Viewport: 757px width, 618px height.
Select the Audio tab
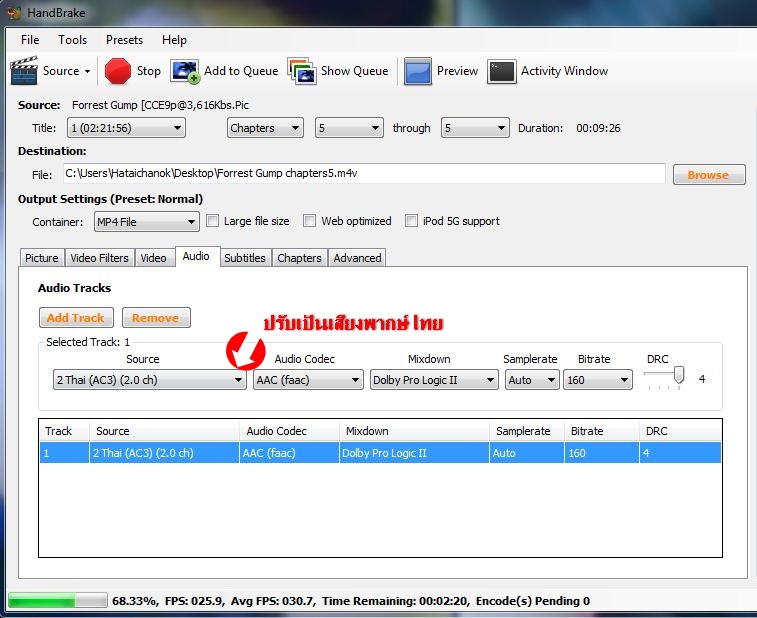pos(196,256)
